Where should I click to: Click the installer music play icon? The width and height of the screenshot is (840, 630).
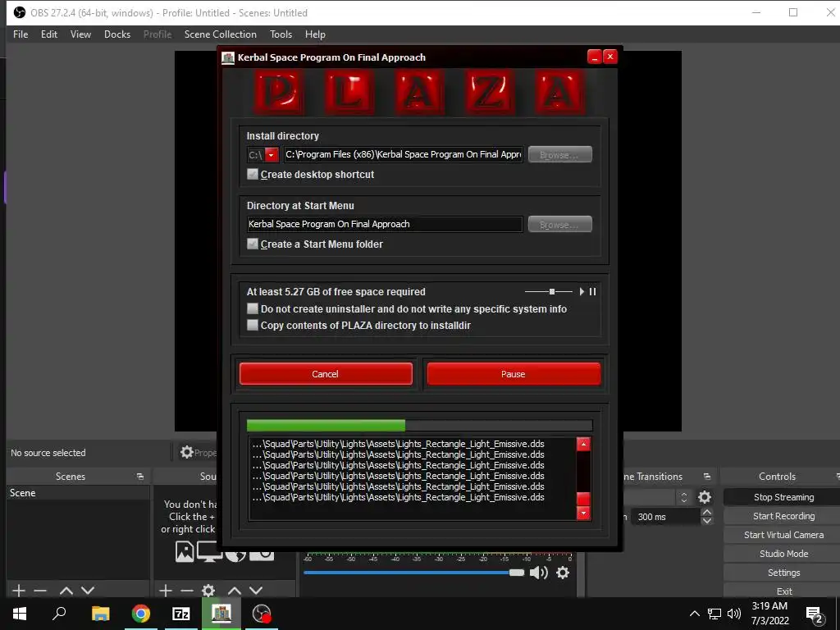pyautogui.click(x=582, y=291)
